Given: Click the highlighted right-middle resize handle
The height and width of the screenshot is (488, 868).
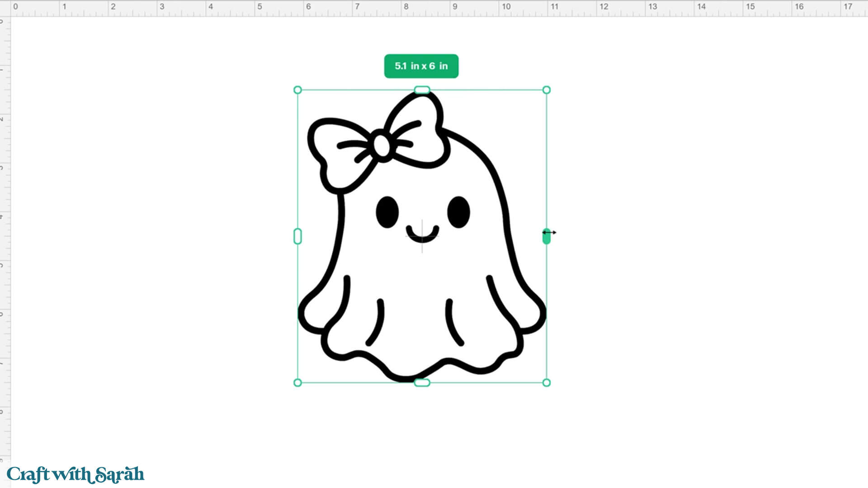Looking at the screenshot, I should point(546,237).
